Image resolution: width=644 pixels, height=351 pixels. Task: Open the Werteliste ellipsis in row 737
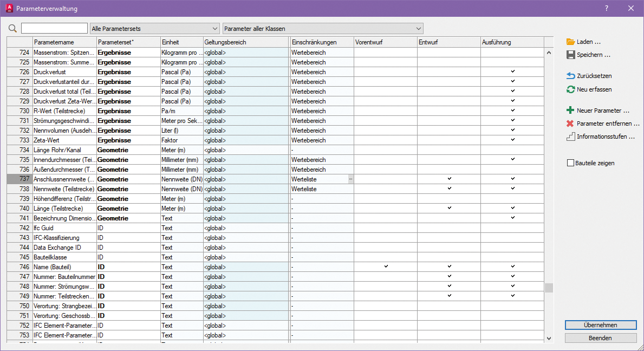(x=350, y=179)
